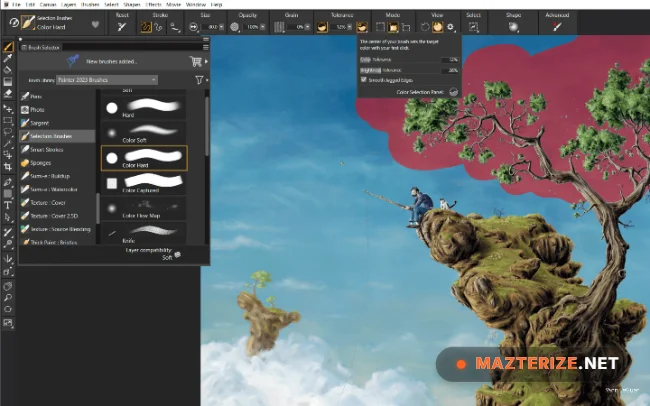Viewport: 650px width, 406px height.
Task: Select the Shape Selection arrow tool
Action: pyautogui.click(x=8, y=217)
